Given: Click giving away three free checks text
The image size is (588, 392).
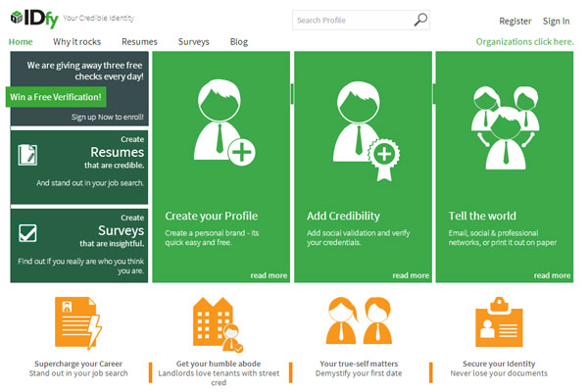Looking at the screenshot, I should coord(85,71).
